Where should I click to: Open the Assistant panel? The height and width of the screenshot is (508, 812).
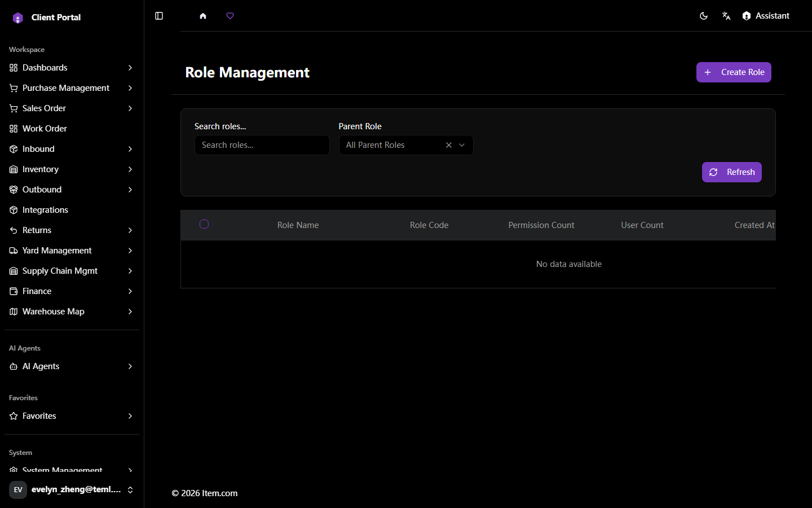(x=766, y=16)
